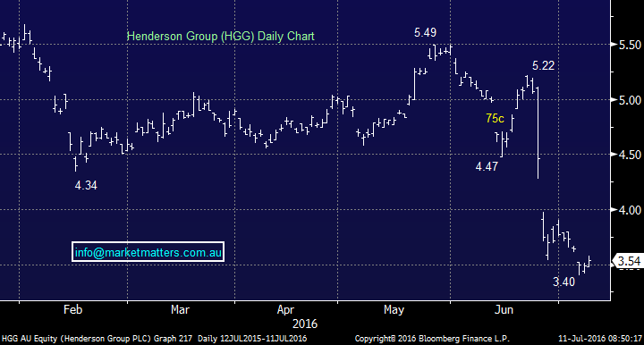Image resolution: width=644 pixels, height=345 pixels.
Task: Click the May month label on axis
Action: pyautogui.click(x=394, y=310)
